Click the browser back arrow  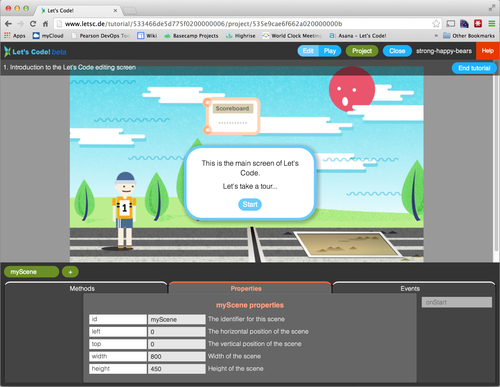click(8, 24)
